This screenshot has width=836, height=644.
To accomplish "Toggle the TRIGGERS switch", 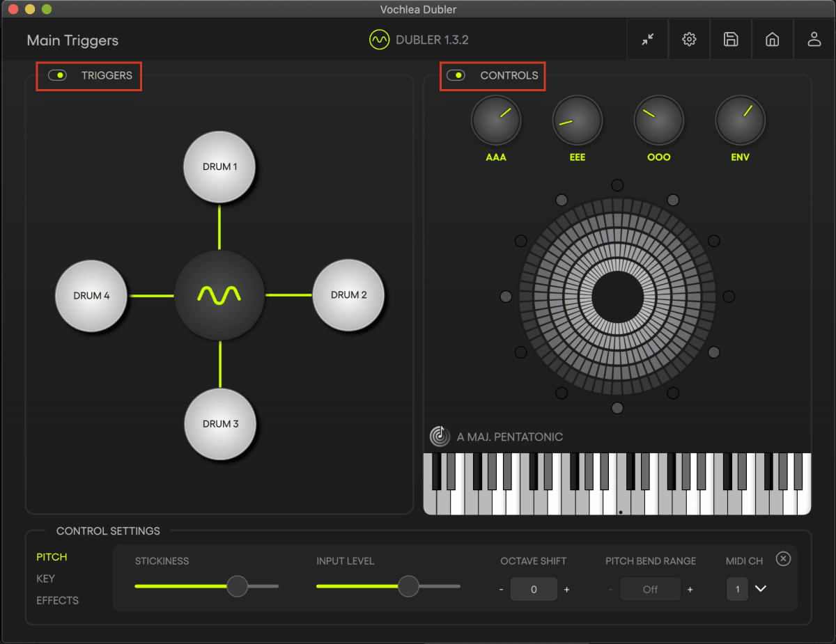I will (x=57, y=75).
